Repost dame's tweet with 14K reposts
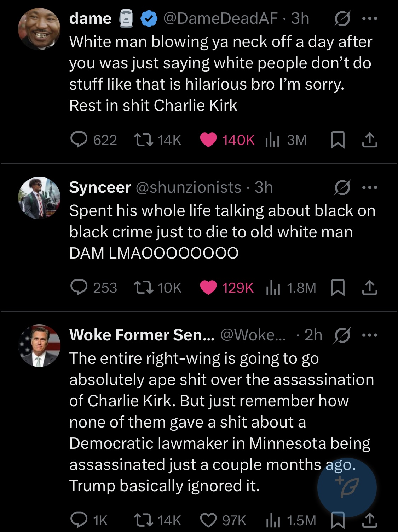The height and width of the screenshot is (532, 398). tap(144, 140)
